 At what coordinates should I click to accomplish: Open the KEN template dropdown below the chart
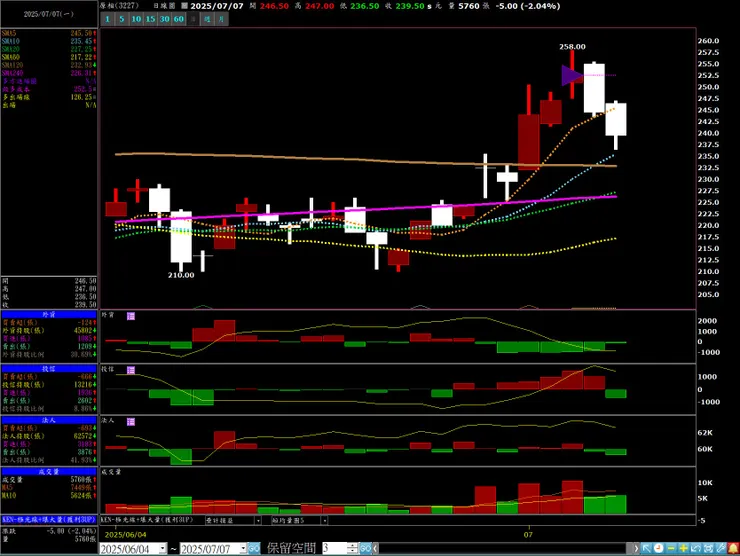[x=147, y=520]
